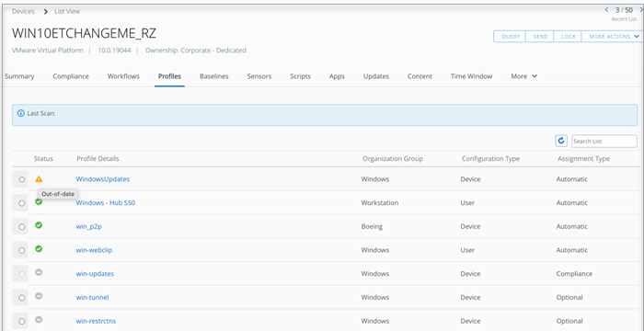Click in the Search List field
This screenshot has width=644, height=331.
[604, 141]
